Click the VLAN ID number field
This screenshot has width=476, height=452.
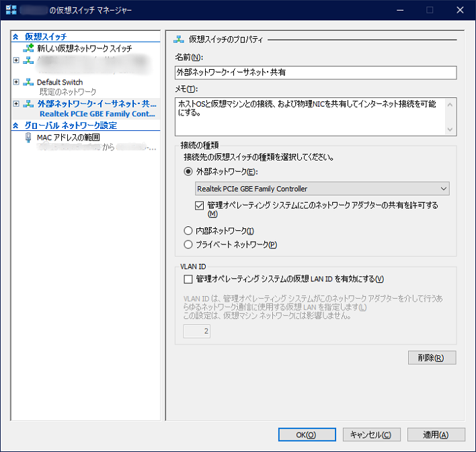tap(197, 331)
